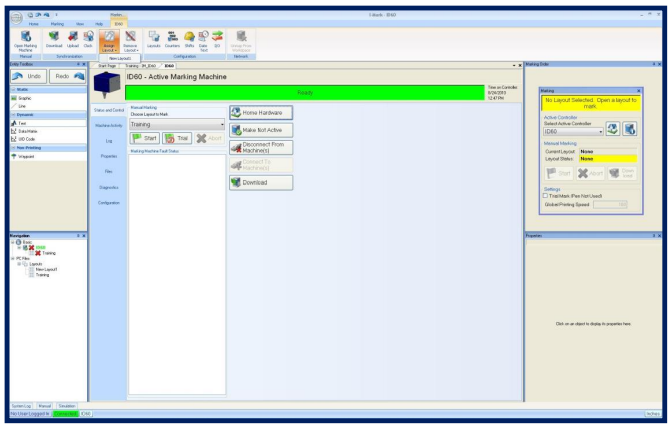Viewport: 672px width, 428px height.
Task: Open the Assign Layout dropdown arrow
Action: (108, 50)
